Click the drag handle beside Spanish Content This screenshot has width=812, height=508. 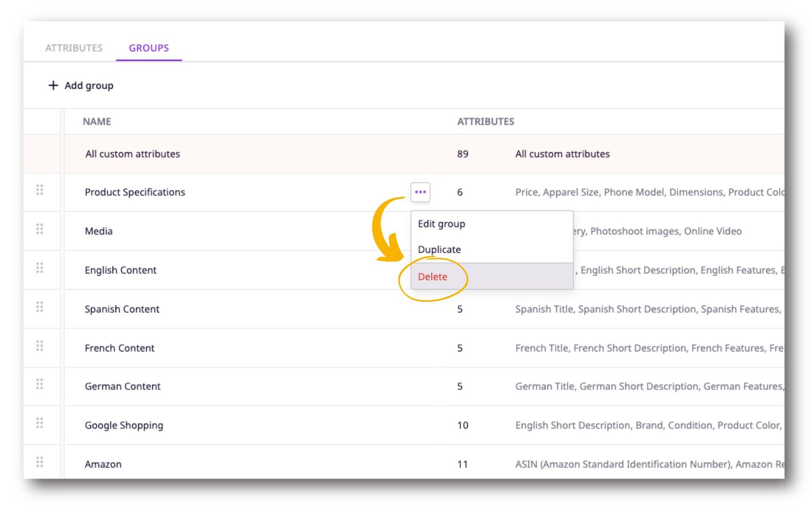(x=40, y=307)
